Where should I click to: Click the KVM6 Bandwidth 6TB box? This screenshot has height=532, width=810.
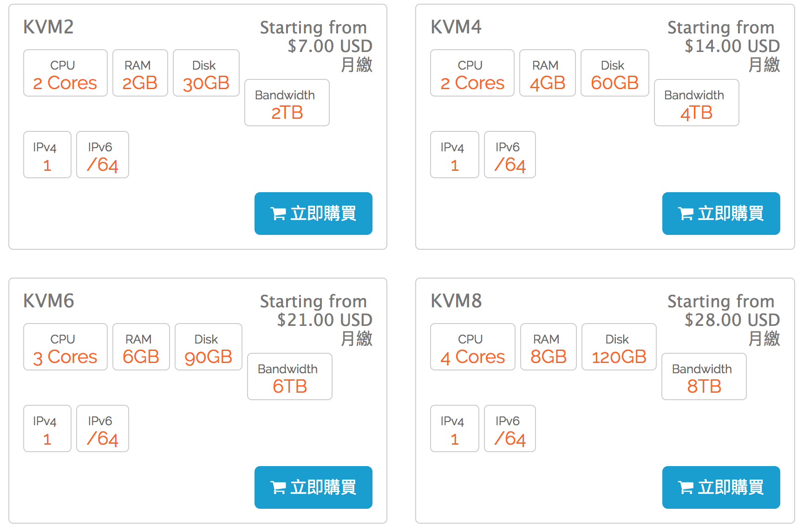tap(289, 377)
